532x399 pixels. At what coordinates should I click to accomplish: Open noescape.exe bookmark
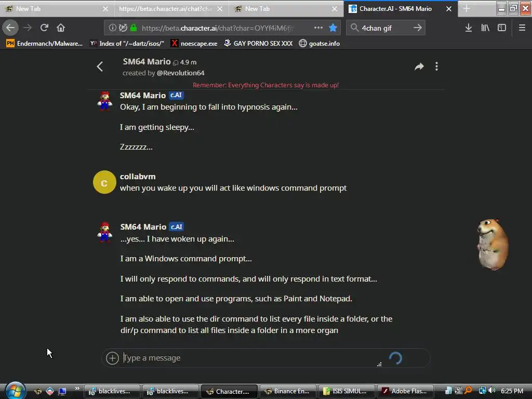194,43
